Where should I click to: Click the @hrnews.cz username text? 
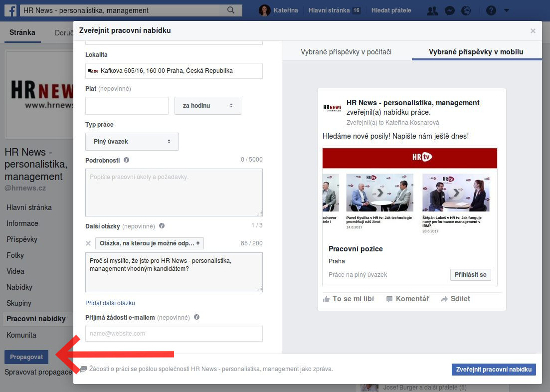click(25, 188)
